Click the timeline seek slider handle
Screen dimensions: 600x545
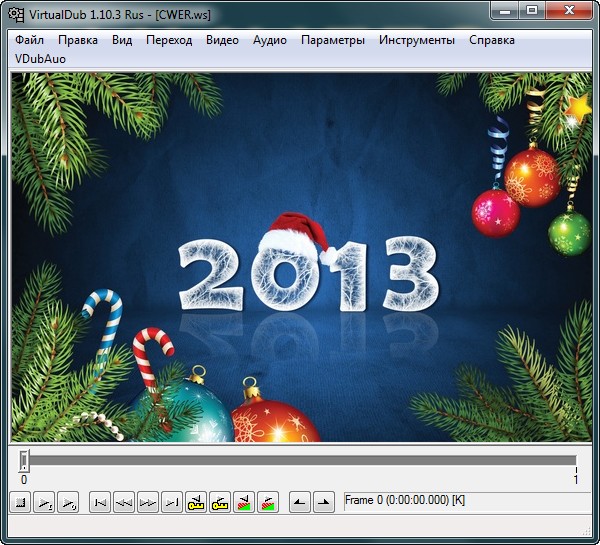click(x=24, y=461)
